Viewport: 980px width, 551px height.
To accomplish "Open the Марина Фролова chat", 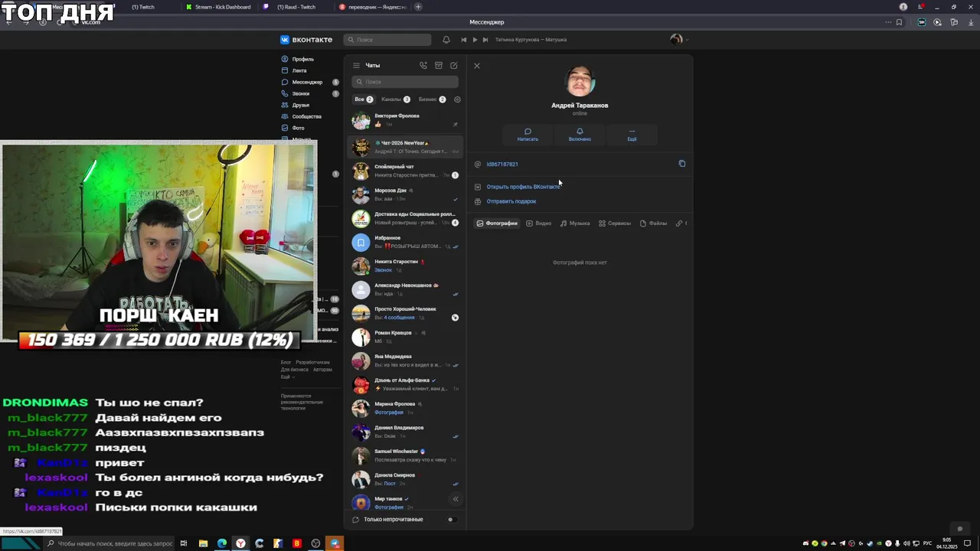I will coord(406,408).
